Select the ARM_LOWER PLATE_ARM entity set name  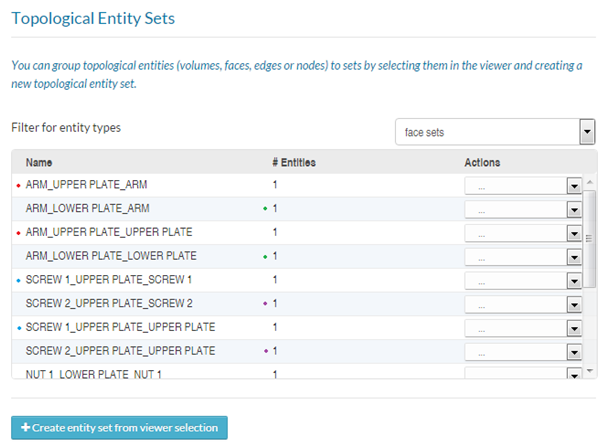[87, 209]
